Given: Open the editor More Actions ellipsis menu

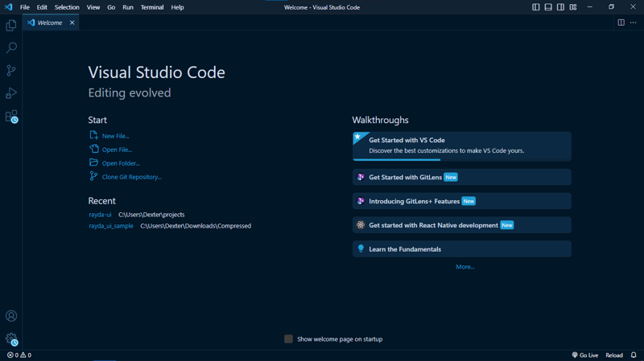Looking at the screenshot, I should 634,23.
